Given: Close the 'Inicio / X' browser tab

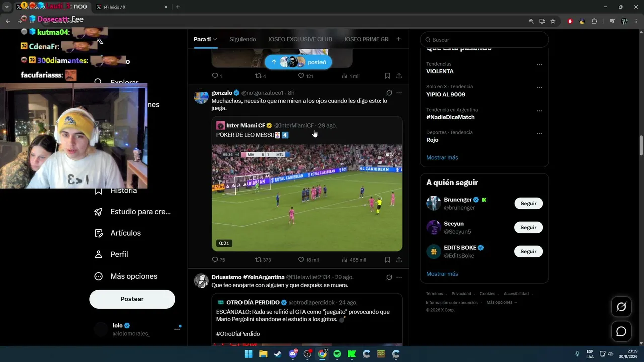Looking at the screenshot, I should point(166,7).
